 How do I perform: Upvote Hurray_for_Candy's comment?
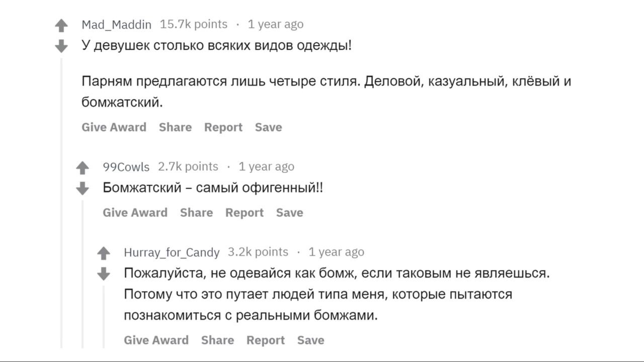104,253
